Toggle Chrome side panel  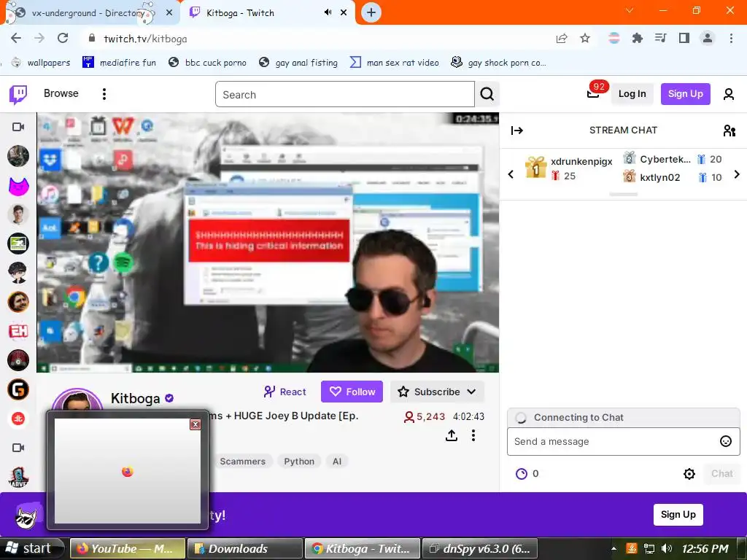(x=684, y=38)
